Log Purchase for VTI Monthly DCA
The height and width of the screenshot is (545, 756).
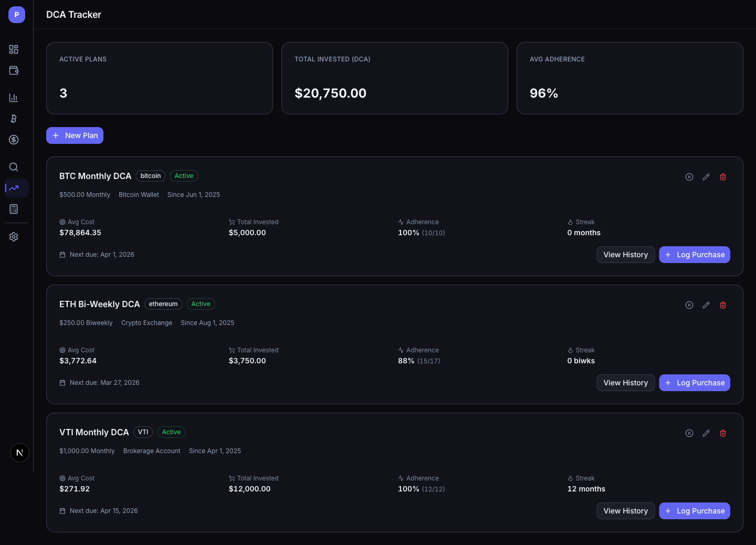pyautogui.click(x=695, y=511)
